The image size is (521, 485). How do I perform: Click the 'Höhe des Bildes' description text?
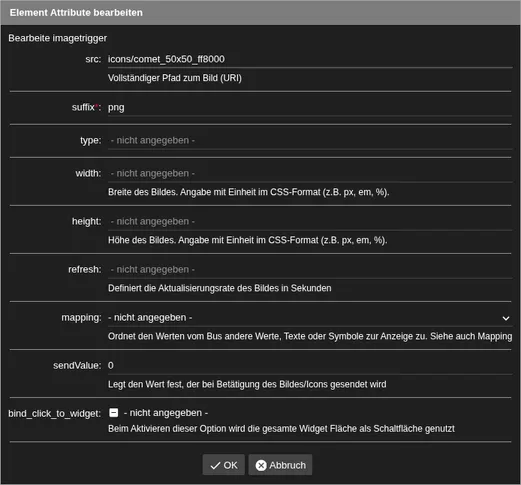248,240
